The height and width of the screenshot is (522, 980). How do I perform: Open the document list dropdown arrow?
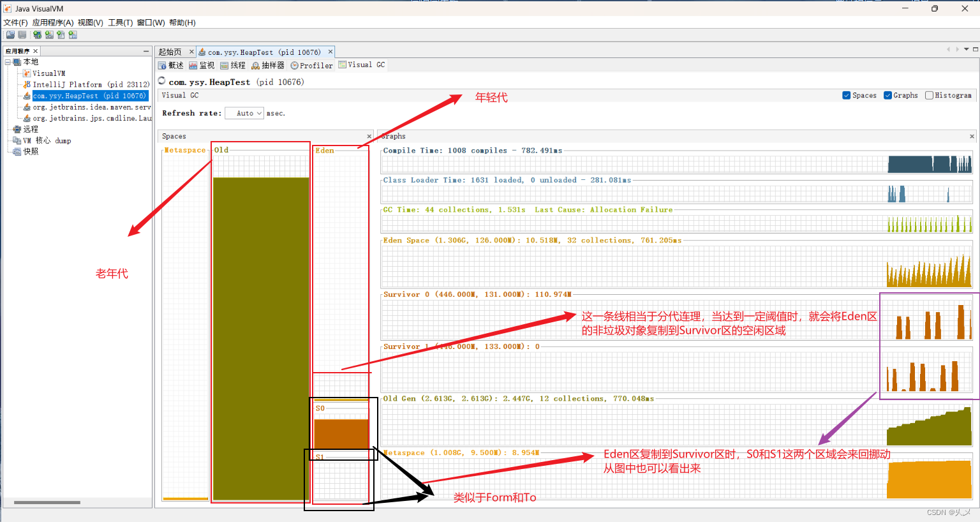967,49
